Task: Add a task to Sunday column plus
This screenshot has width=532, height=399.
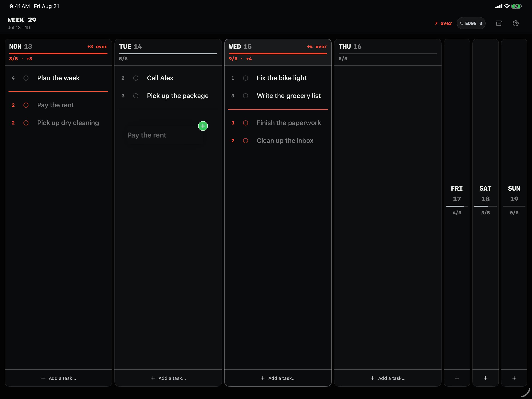Action: [514, 378]
